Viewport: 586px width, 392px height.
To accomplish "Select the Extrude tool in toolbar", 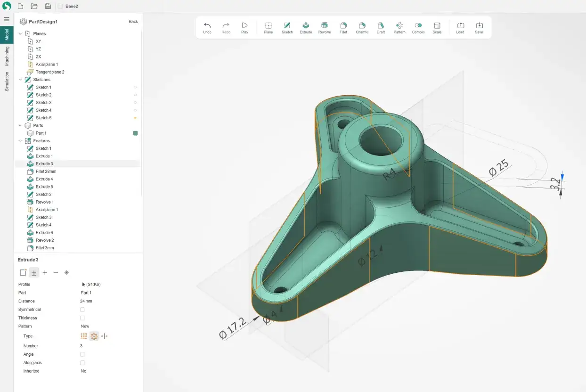I will click(306, 28).
